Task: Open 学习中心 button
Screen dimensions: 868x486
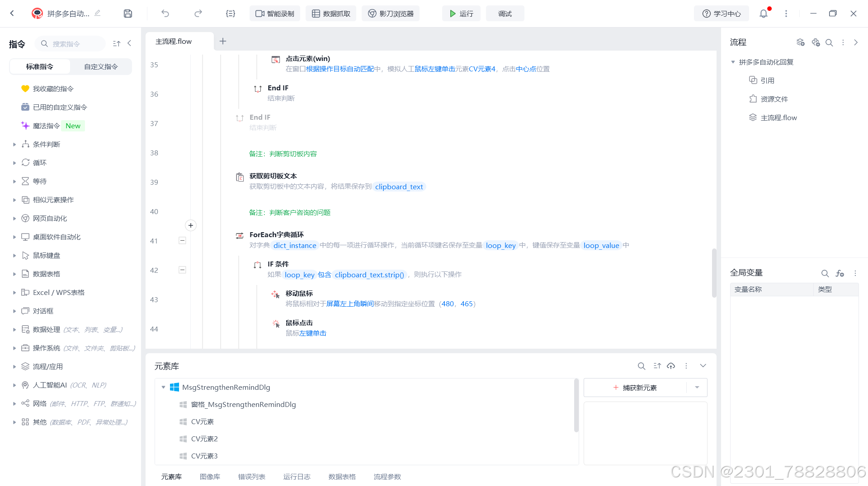Action: (722, 14)
